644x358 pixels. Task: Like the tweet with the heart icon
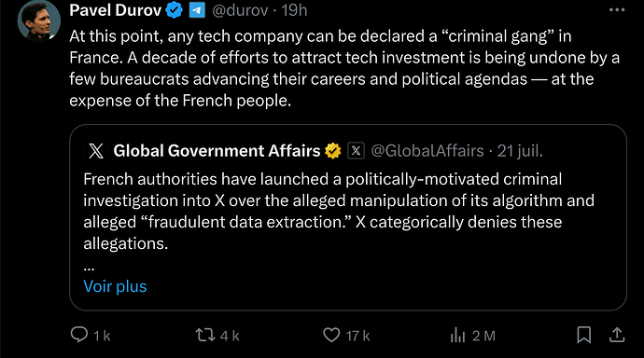click(x=331, y=335)
